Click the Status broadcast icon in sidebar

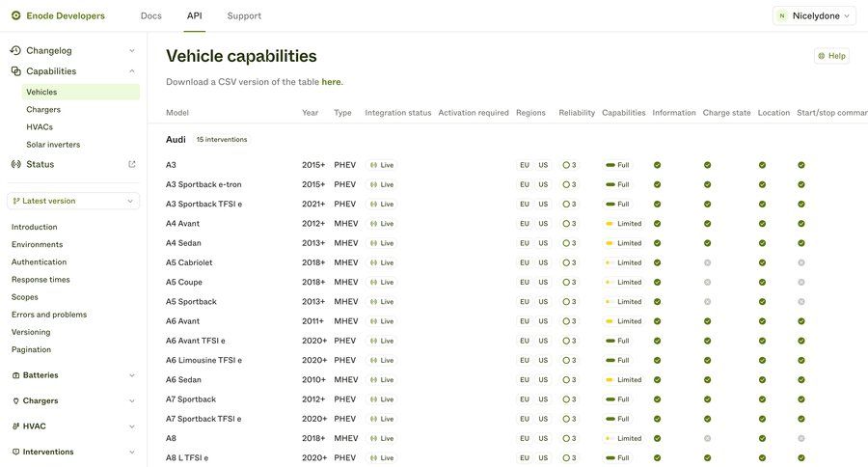15,165
